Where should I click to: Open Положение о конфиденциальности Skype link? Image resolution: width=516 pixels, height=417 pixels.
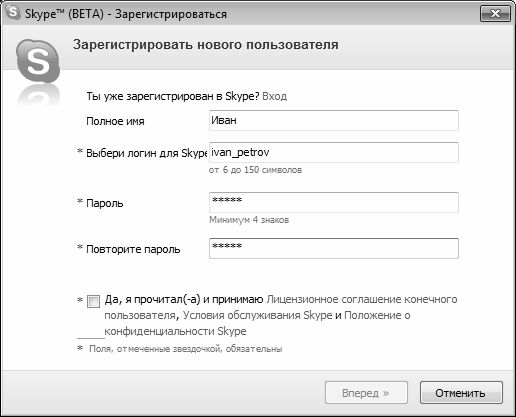point(257,323)
